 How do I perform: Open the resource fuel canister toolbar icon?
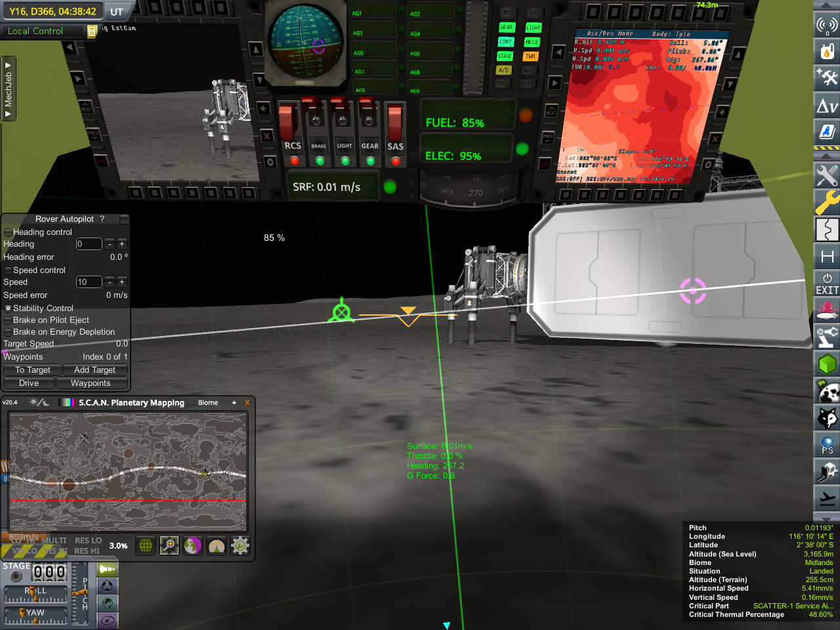point(827,51)
